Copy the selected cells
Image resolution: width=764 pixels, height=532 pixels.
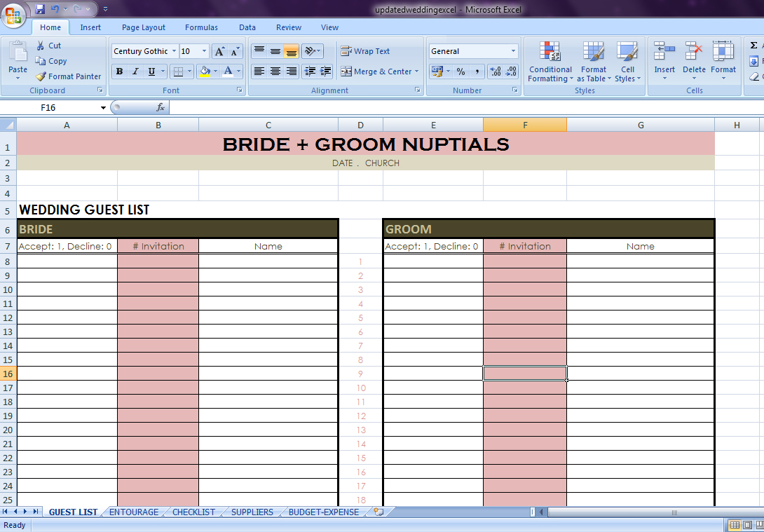point(50,61)
